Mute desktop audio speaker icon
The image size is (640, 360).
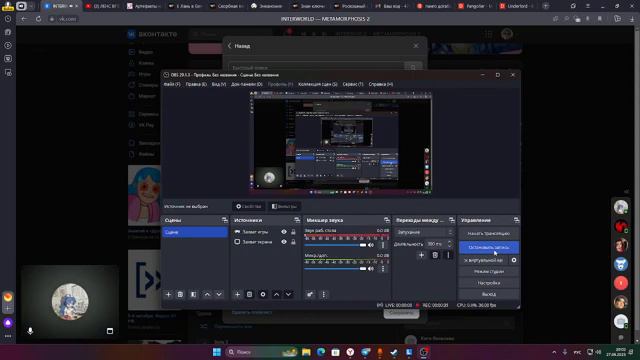tap(371, 245)
